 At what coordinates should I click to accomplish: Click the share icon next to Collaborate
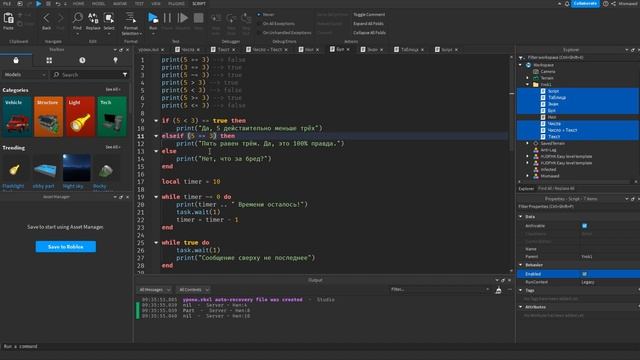coord(613,4)
